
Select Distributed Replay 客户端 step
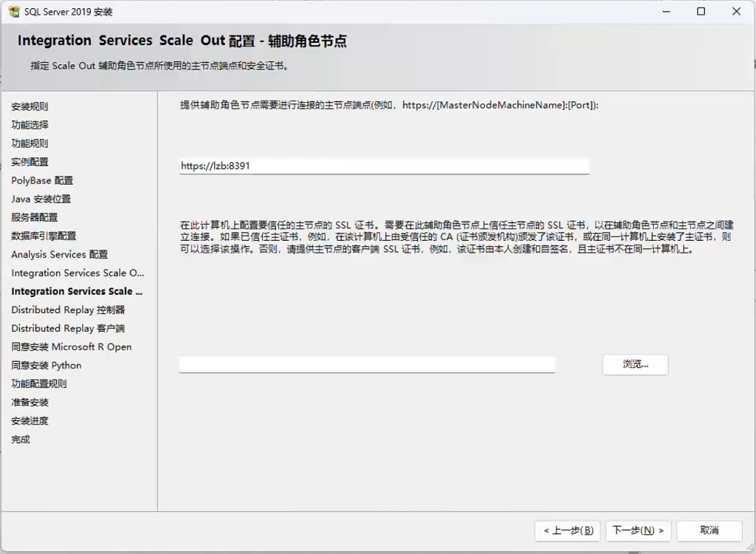point(68,328)
